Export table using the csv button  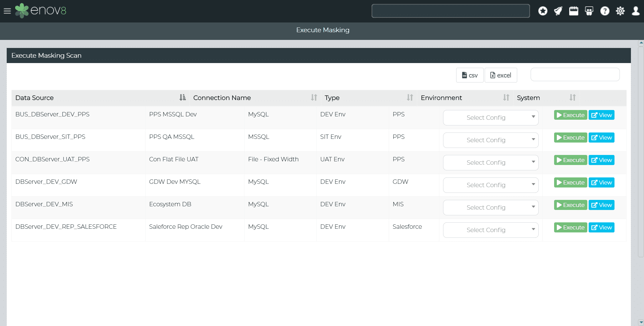click(x=470, y=75)
